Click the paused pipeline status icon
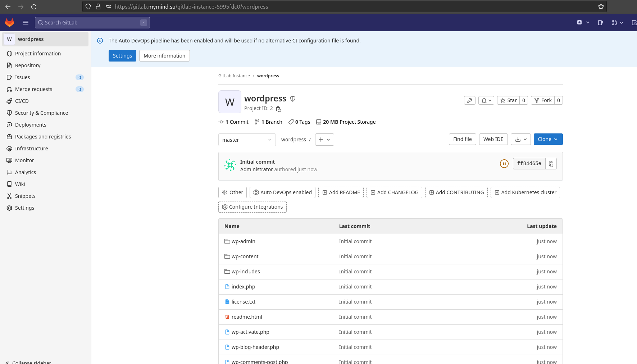The width and height of the screenshot is (637, 364). 504,164
